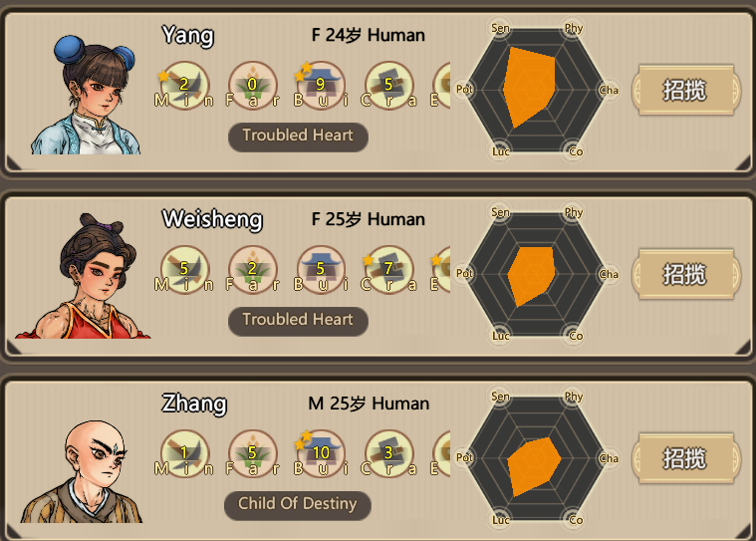Click Yang's Troubled Heart trait tag
Screen dimensions: 756x541
(x=298, y=136)
